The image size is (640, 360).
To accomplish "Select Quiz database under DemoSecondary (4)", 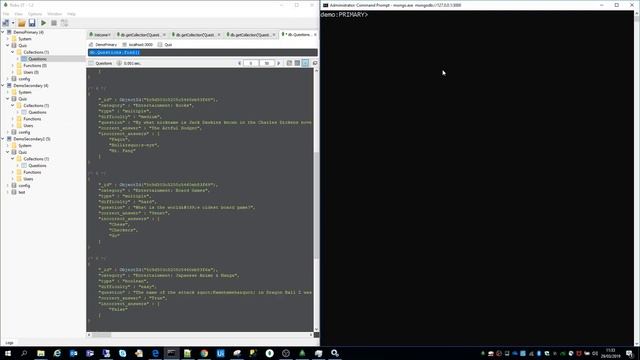I will pos(22,99).
